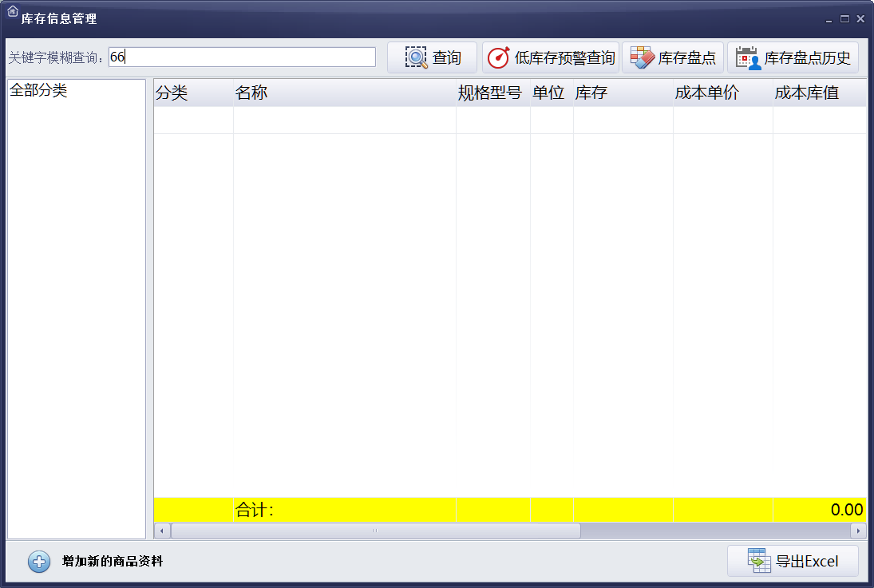Click 增加新的商品资料 link
The height and width of the screenshot is (588, 874).
tap(112, 561)
